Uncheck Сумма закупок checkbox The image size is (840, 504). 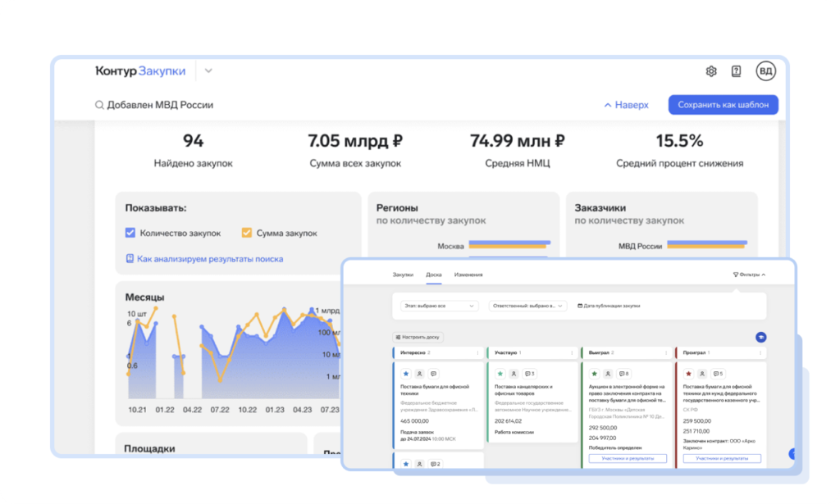tap(246, 233)
